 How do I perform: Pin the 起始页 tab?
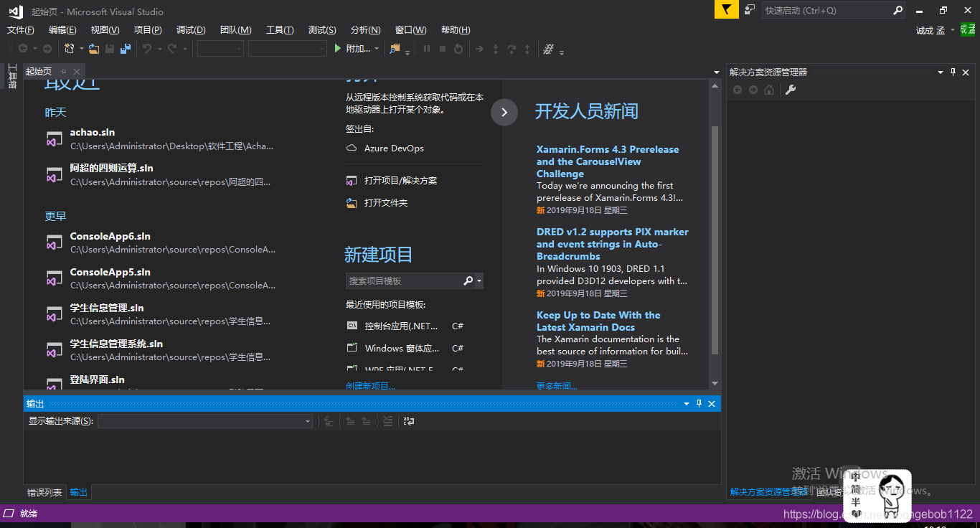click(x=63, y=71)
